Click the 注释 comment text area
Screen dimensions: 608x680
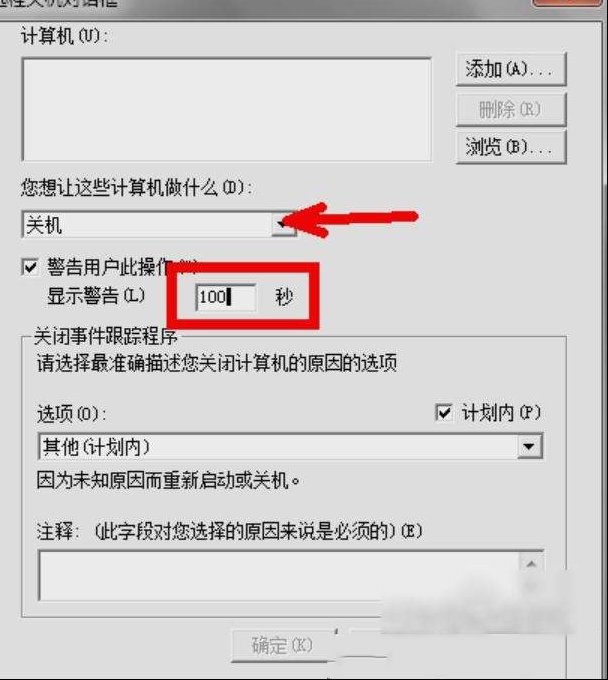tap(279, 575)
